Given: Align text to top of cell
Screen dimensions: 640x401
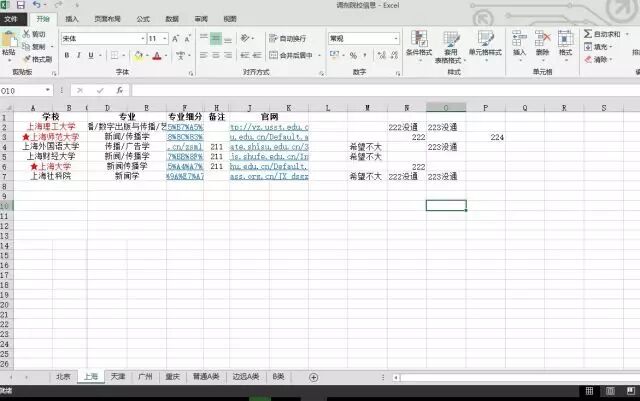Looking at the screenshot, I should (204, 38).
